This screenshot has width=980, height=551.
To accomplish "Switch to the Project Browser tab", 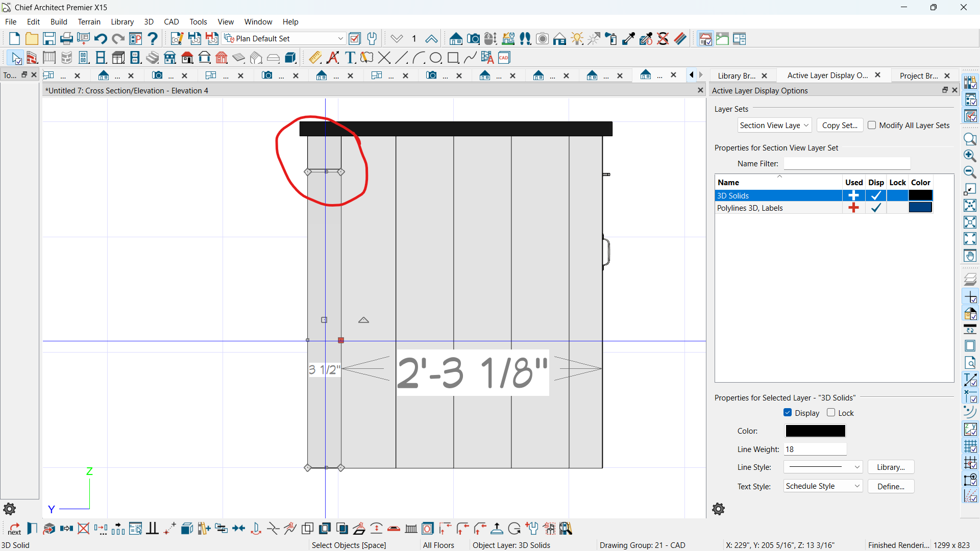I will [919, 76].
